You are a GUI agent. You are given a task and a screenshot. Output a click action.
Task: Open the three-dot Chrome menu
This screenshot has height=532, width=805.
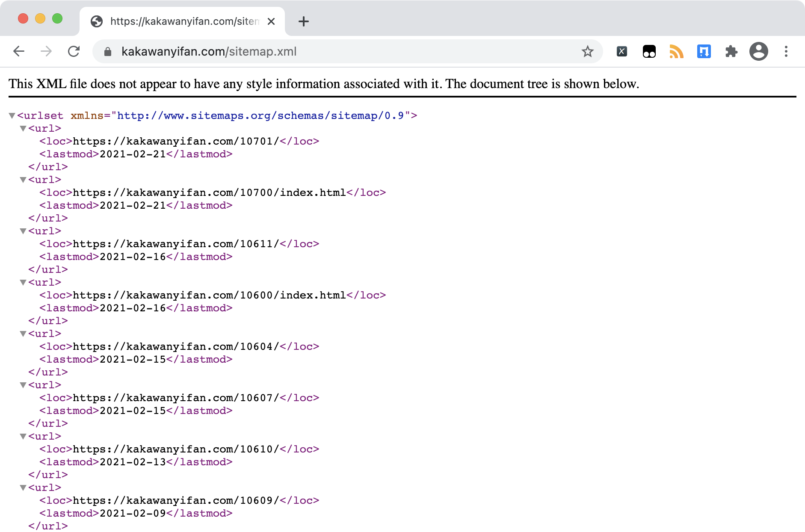786,51
